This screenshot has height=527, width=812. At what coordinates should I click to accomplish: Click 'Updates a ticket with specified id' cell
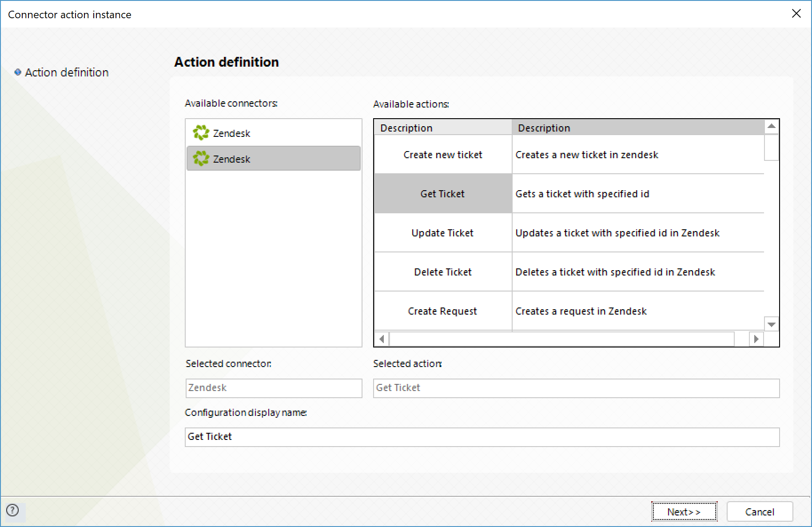[x=638, y=233]
